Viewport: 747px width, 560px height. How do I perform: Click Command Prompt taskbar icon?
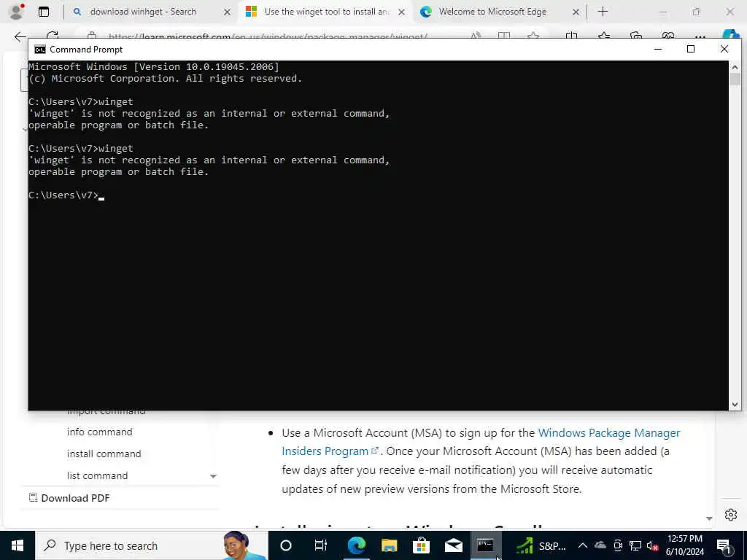[x=485, y=545]
